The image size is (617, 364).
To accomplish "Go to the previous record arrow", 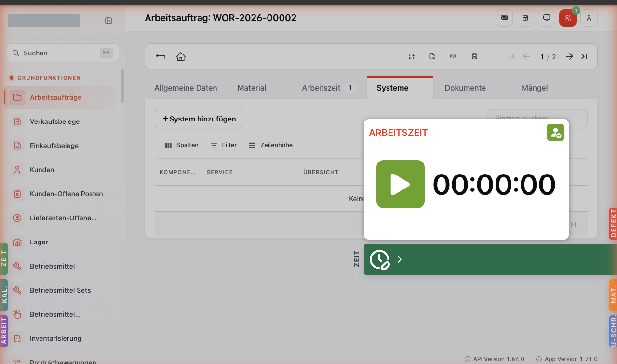I will pyautogui.click(x=526, y=56).
